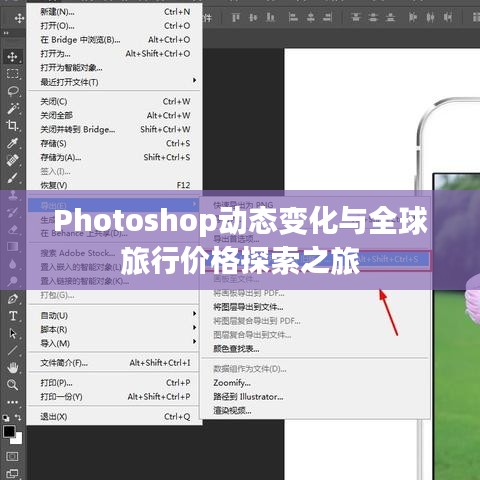Open 文件简介(F)... menu entry
Image resolution: width=480 pixels, height=480 pixels.
[114, 363]
